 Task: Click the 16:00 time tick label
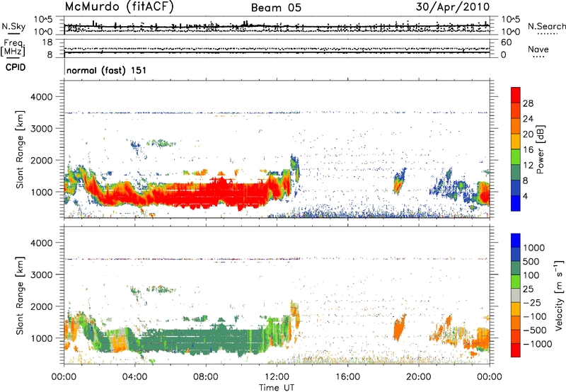347,377
